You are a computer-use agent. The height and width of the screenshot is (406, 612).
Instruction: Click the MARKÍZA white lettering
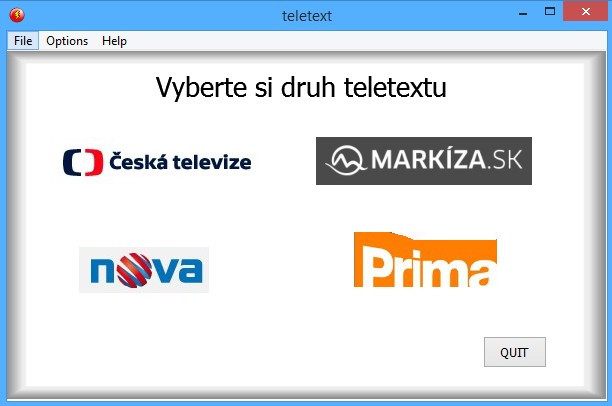[x=429, y=159]
